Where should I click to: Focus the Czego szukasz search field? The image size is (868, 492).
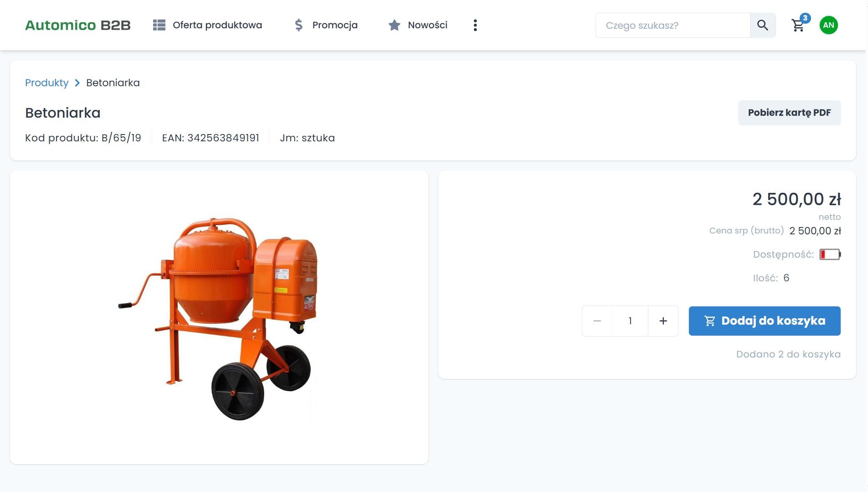pos(672,26)
